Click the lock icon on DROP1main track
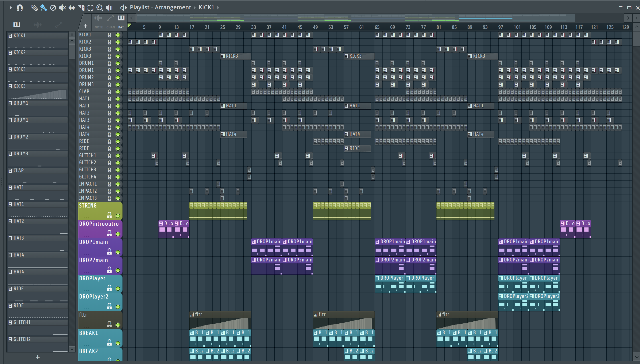 [x=109, y=251]
